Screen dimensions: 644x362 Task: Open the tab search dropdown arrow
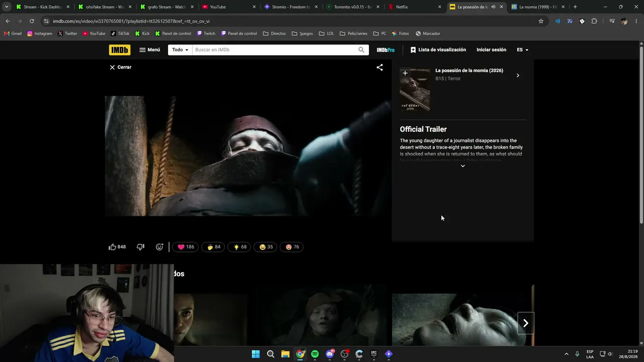tap(7, 7)
